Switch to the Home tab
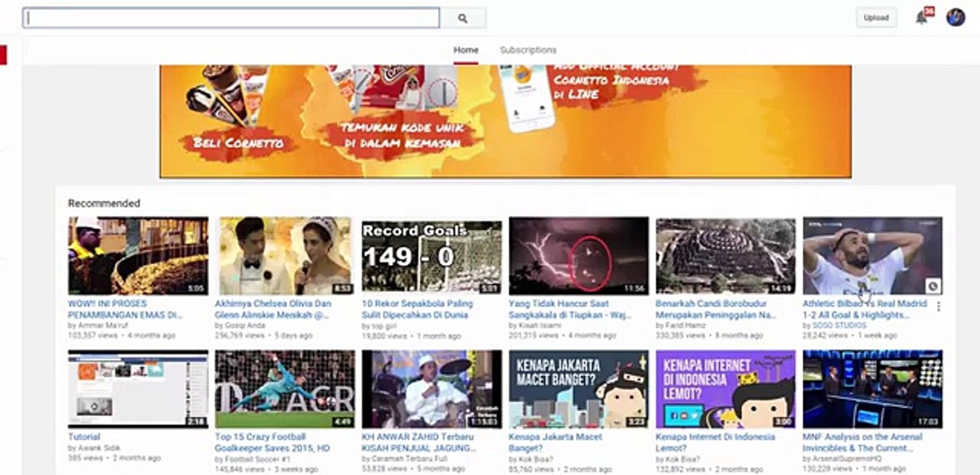Viewport: 980px width, 475px height. tap(466, 50)
